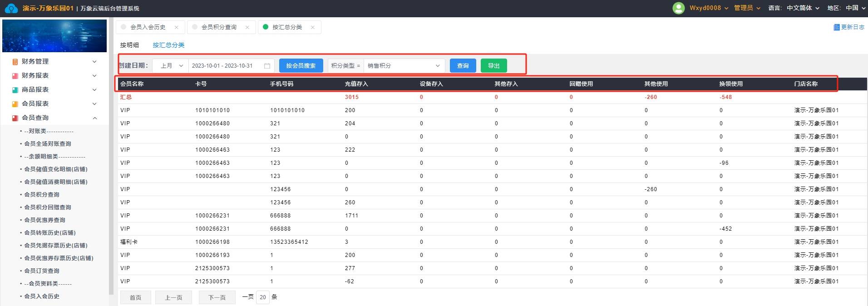
Task: Open 会员储值变化明细(店铺) in sidebar
Action: 56,169
